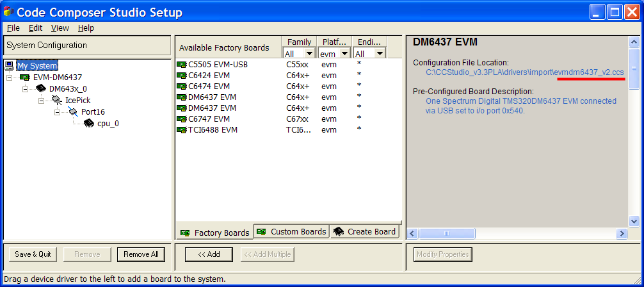
Task: Click the vertical scrollbar thumb in description pane
Action: tap(634, 68)
